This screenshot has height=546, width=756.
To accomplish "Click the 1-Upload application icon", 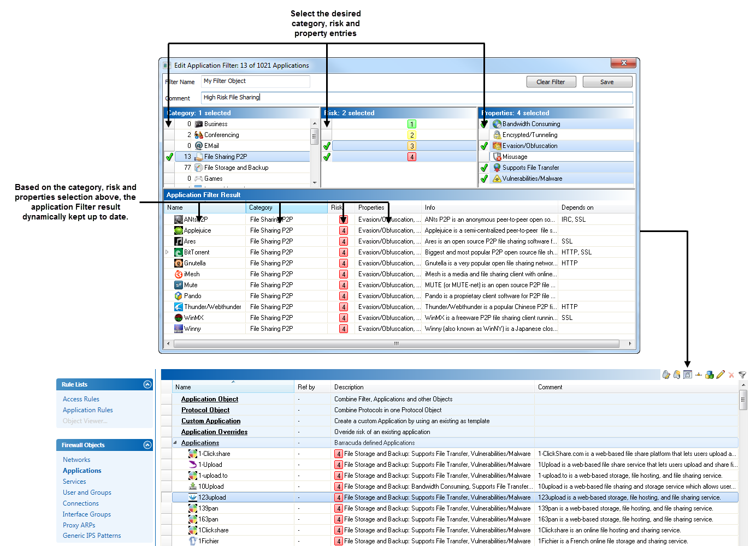I will (193, 465).
